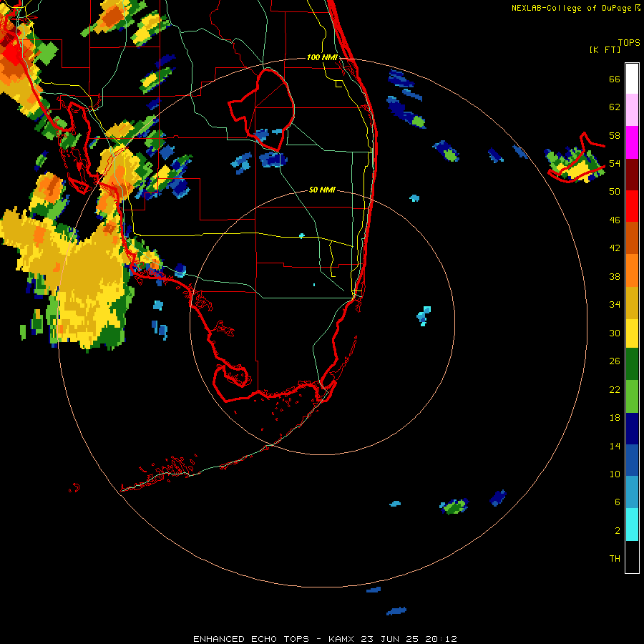Click the white swatch atop the tops legend

point(632,79)
